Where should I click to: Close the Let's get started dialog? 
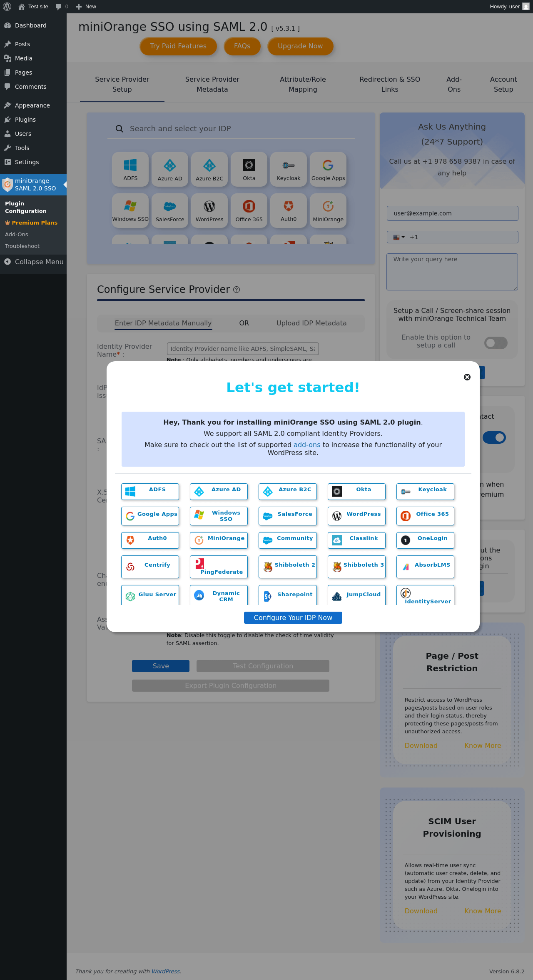(467, 377)
